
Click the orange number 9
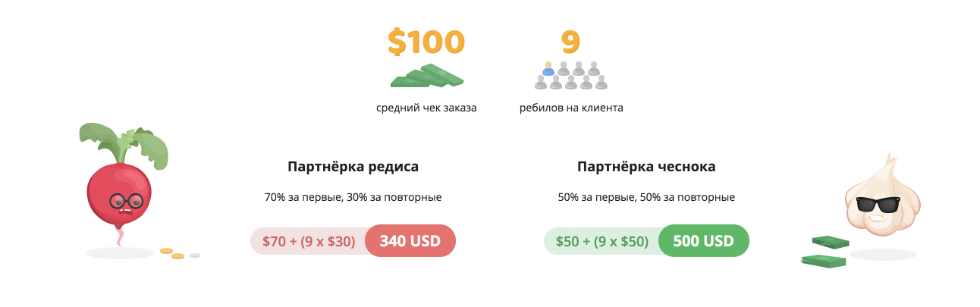pyautogui.click(x=571, y=41)
